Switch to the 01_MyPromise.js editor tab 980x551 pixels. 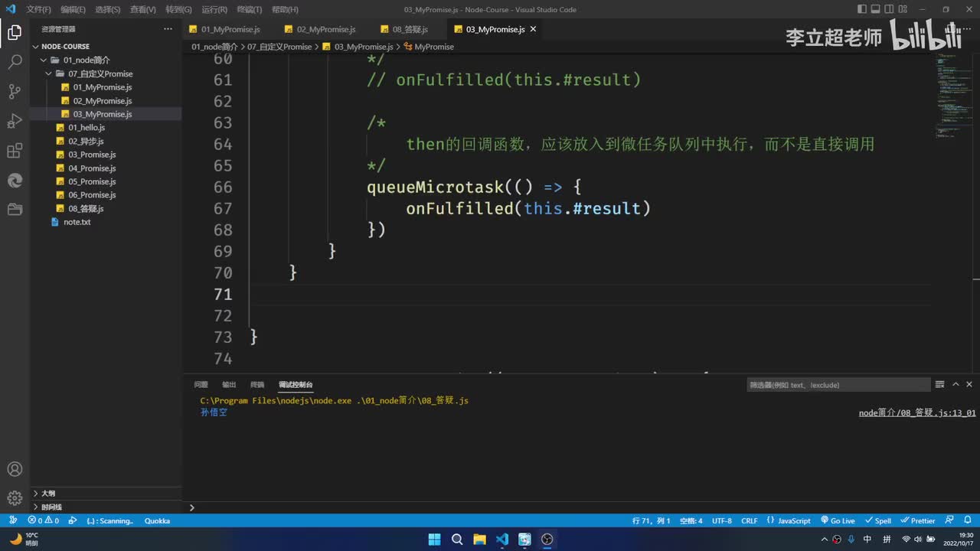230,29
